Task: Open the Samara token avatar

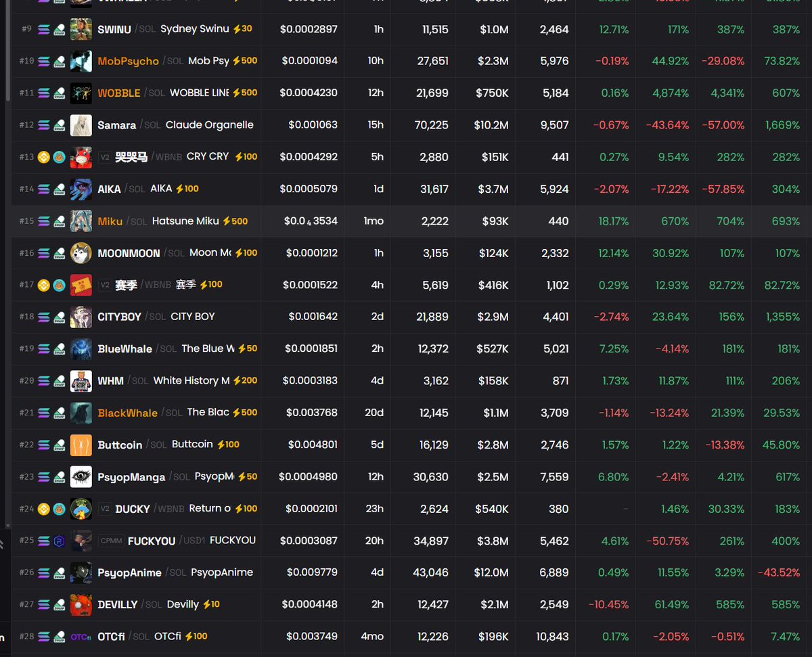Action: coord(81,125)
